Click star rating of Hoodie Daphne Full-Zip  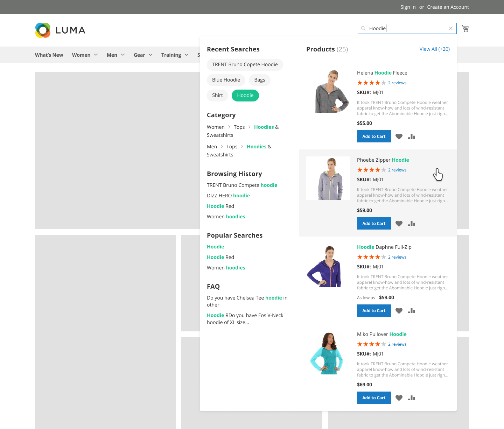[371, 257]
